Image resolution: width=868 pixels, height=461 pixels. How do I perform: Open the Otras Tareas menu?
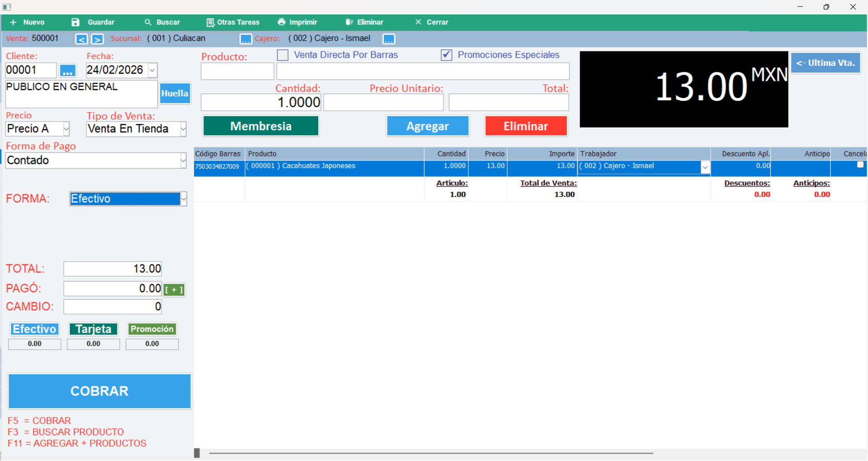point(233,22)
